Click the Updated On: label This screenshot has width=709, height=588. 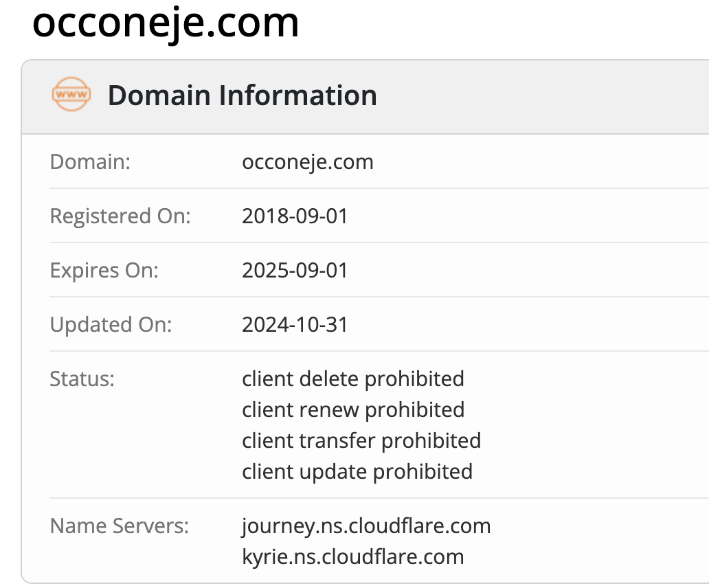[111, 324]
